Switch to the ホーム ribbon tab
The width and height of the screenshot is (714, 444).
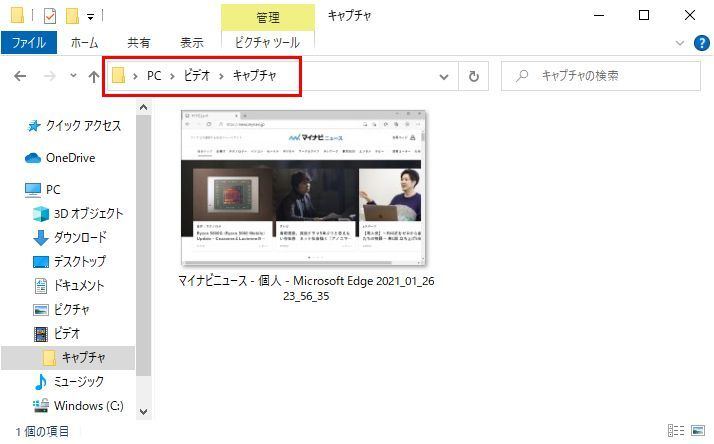tap(85, 43)
